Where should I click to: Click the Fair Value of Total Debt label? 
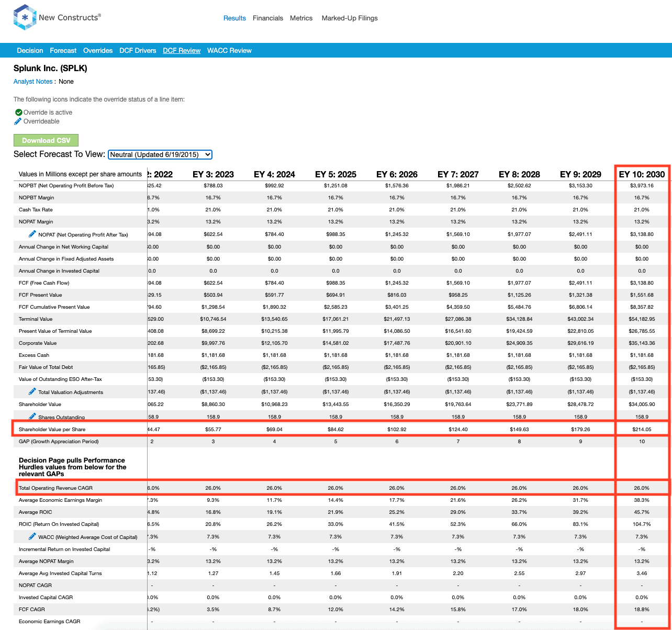tap(47, 367)
